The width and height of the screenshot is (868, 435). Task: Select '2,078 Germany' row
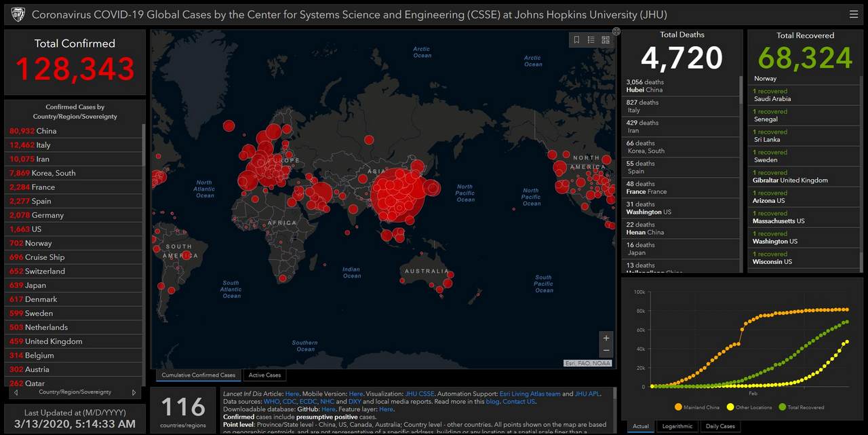pyautogui.click(x=75, y=215)
